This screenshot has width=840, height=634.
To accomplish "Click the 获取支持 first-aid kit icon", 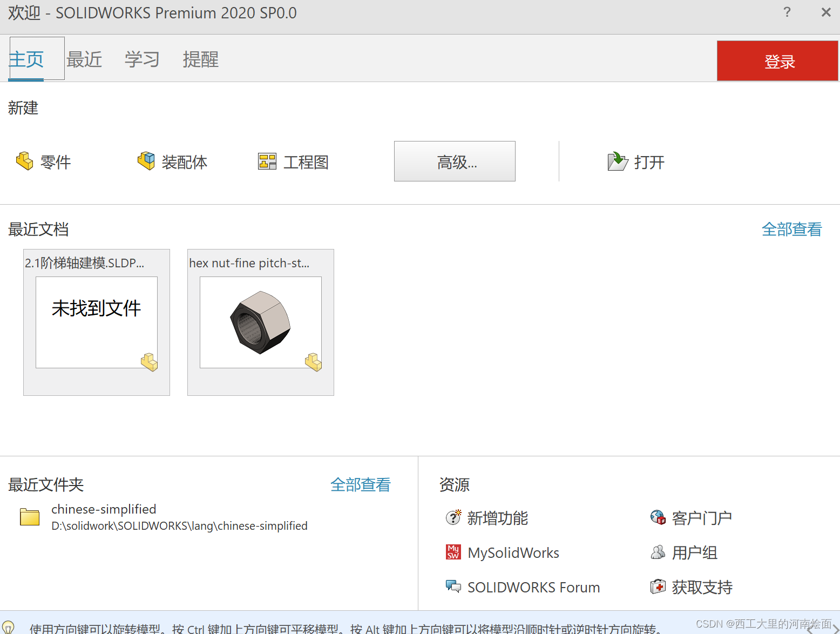I will coord(658,586).
